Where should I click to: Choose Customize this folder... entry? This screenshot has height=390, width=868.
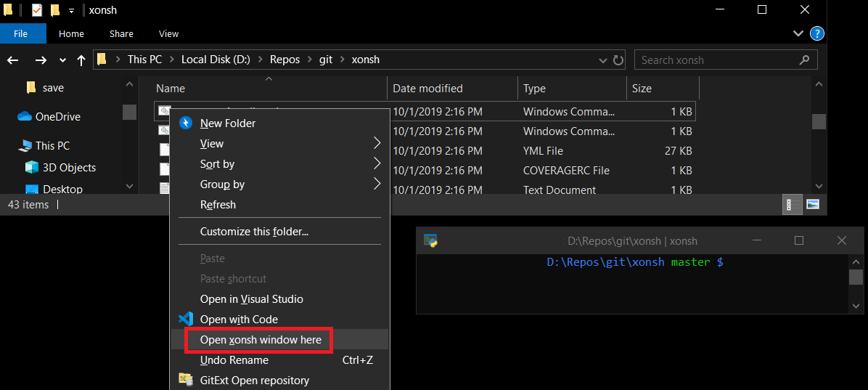click(x=279, y=232)
